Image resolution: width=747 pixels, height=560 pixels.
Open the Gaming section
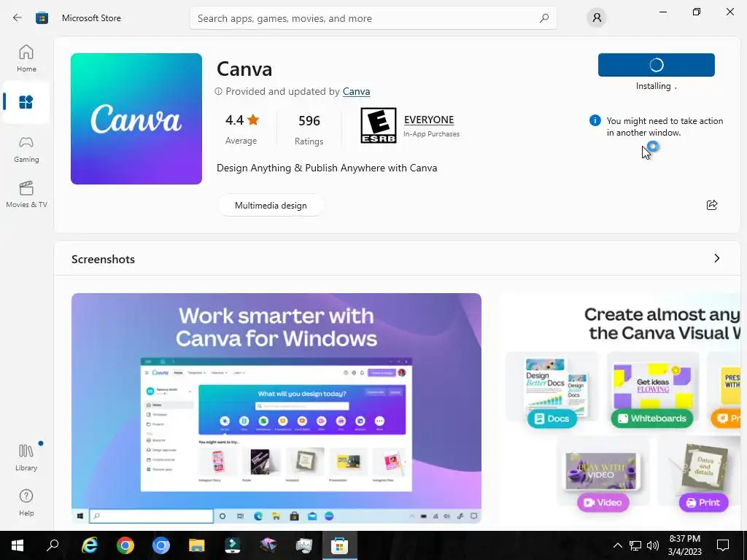(x=26, y=149)
